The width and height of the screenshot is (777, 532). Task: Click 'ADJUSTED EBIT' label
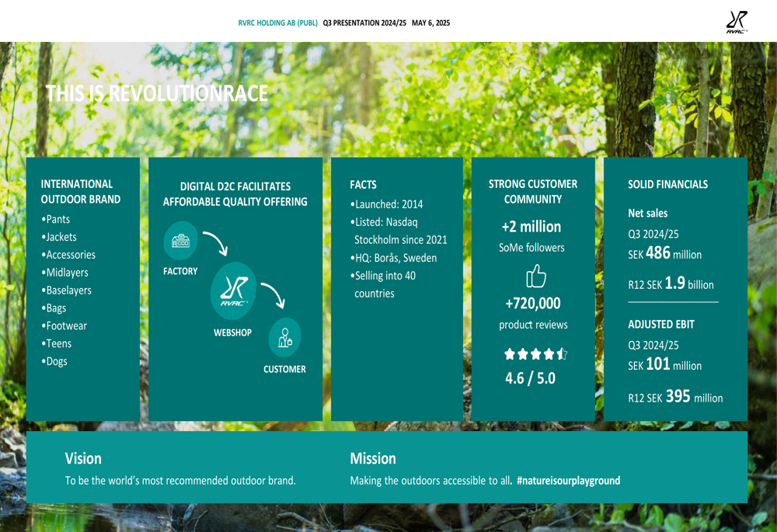[x=661, y=325]
